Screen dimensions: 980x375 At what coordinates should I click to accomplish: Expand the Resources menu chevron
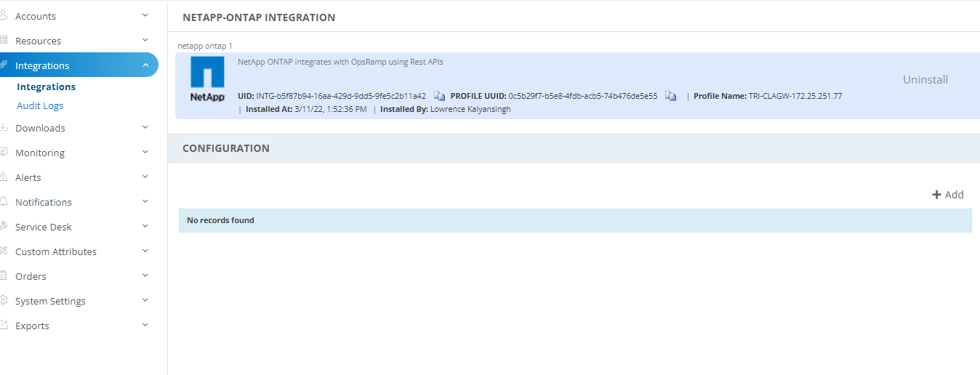pos(145,40)
